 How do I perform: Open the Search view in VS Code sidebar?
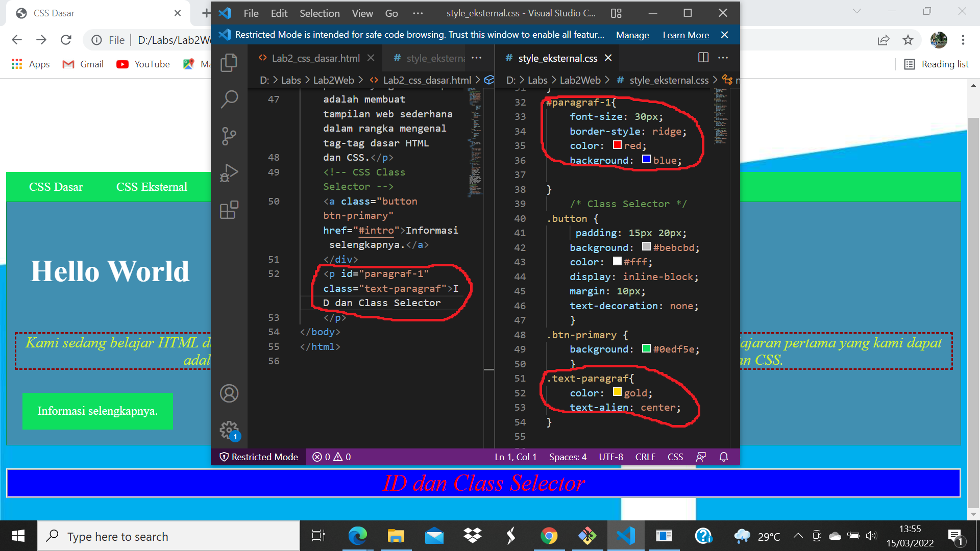coord(229,99)
